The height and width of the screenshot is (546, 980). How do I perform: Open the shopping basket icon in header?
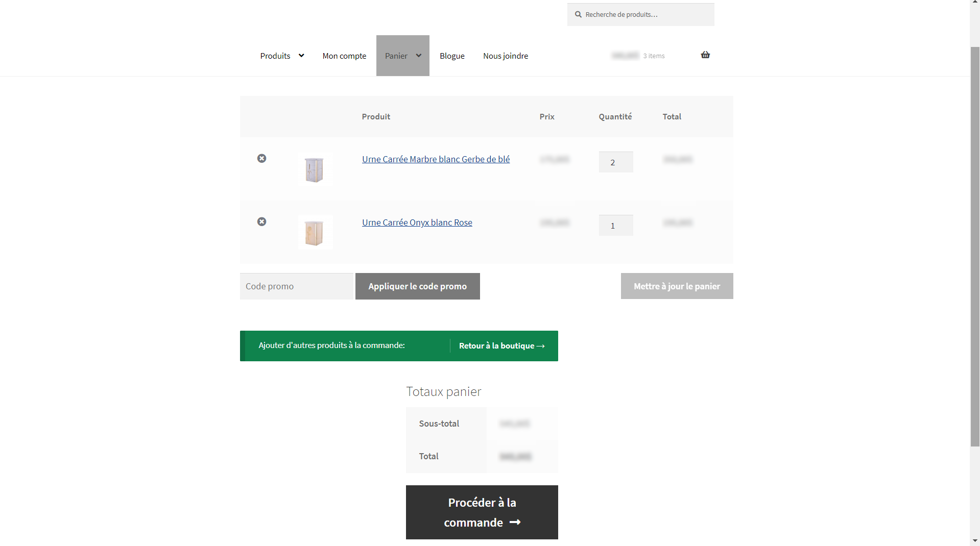point(705,55)
